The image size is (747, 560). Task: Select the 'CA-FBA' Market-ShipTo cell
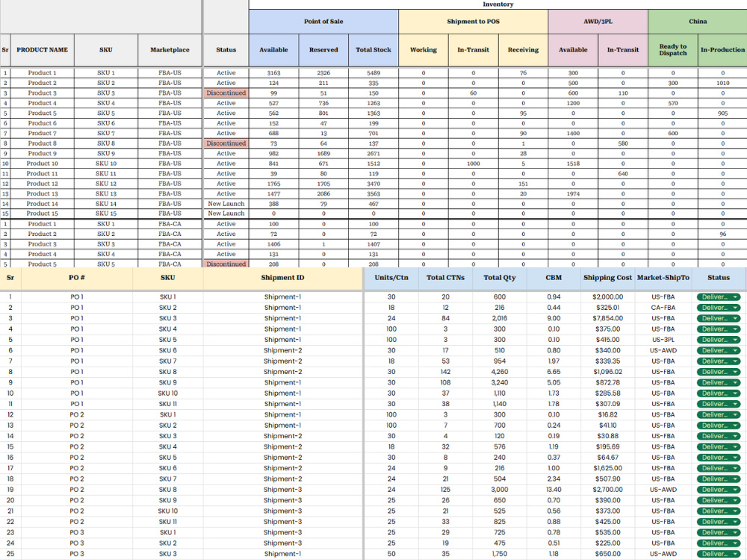[663, 308]
